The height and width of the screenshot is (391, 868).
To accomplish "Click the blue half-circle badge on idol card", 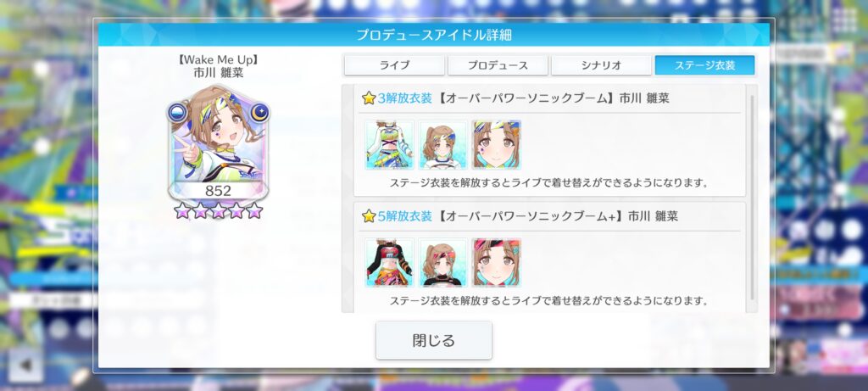I will pos(177,113).
